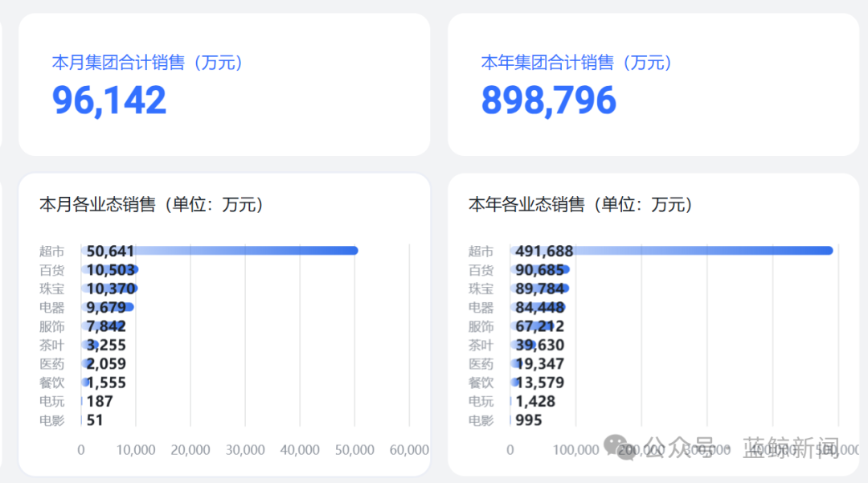Viewport: 868px width, 483px height.
Task: Click the monthly 电器 value 9,679
Action: pyautogui.click(x=106, y=308)
